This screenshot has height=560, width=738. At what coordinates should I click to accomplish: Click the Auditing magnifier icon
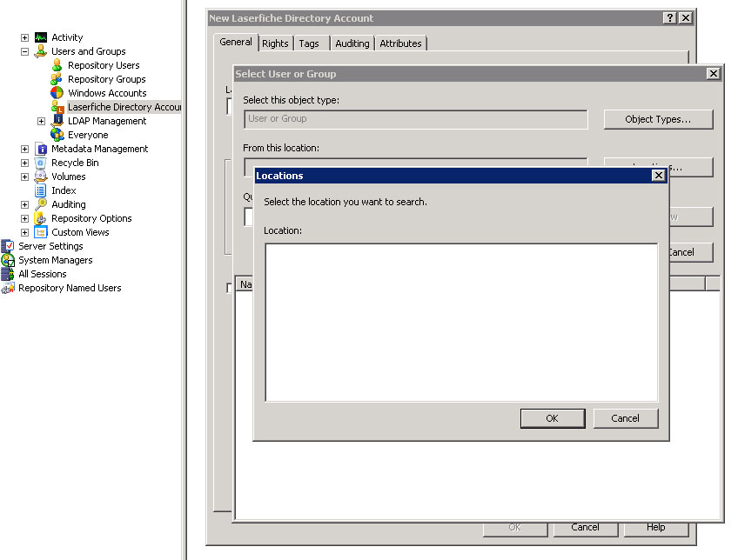click(41, 204)
